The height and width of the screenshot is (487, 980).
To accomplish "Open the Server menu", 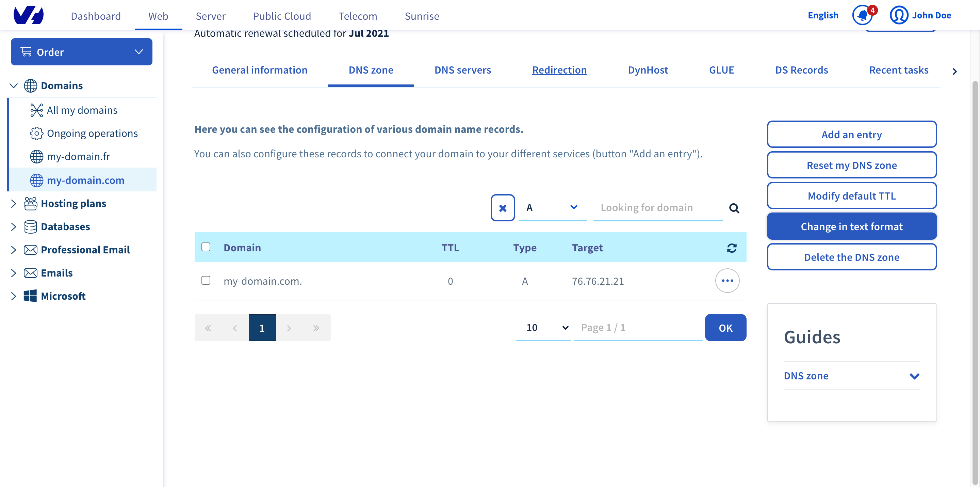I will coord(211,16).
